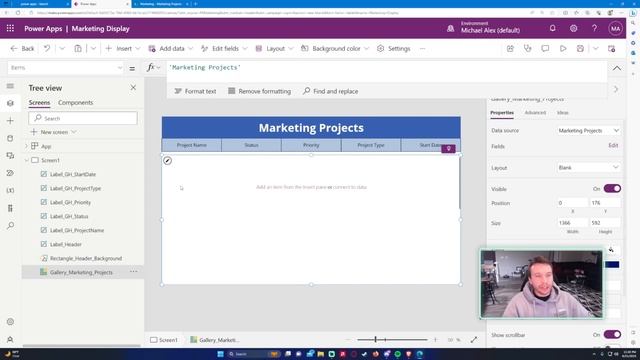
Task: Click Format text button
Action: coord(195,91)
